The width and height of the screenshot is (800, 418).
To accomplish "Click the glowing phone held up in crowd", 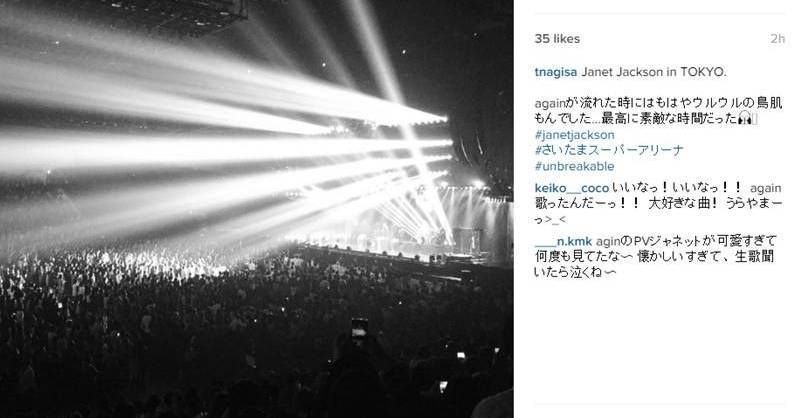I will point(359,329).
